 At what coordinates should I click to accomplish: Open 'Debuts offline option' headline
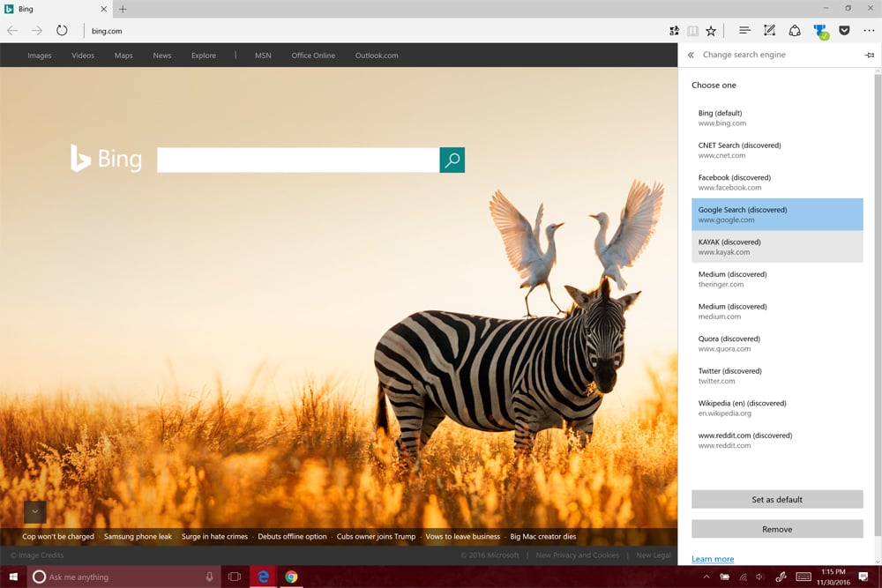292,536
